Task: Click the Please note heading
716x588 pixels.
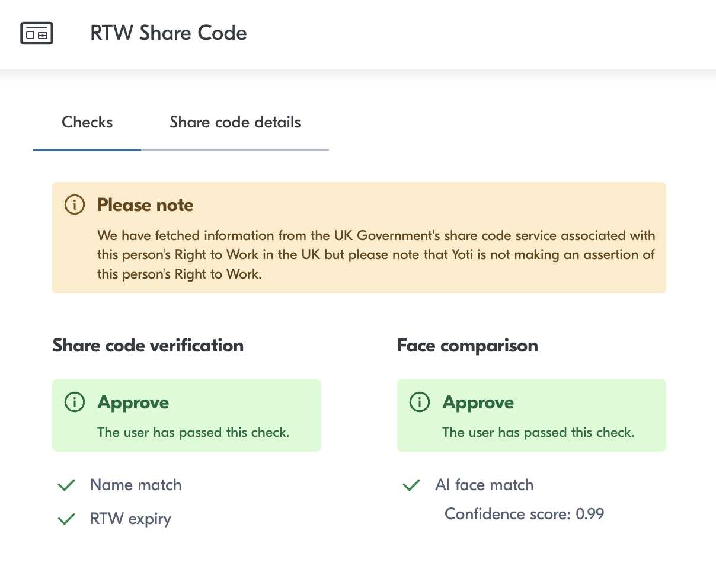Action: tap(145, 205)
